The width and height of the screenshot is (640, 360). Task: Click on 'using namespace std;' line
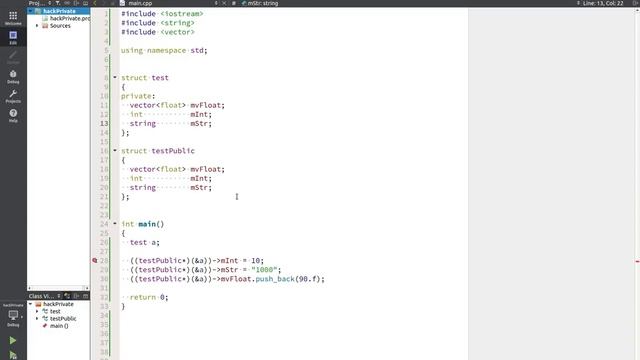click(x=164, y=51)
